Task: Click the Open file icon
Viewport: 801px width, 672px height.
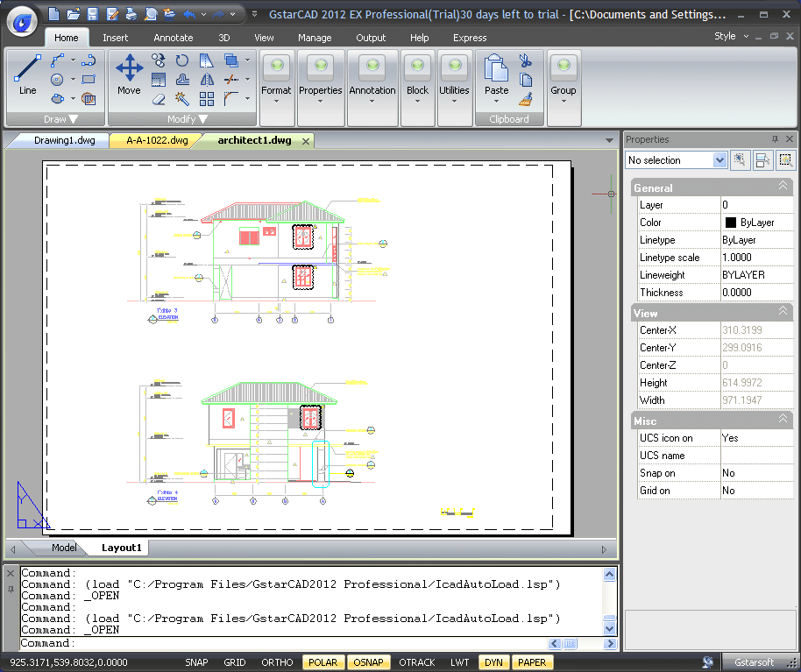Action: [73, 14]
